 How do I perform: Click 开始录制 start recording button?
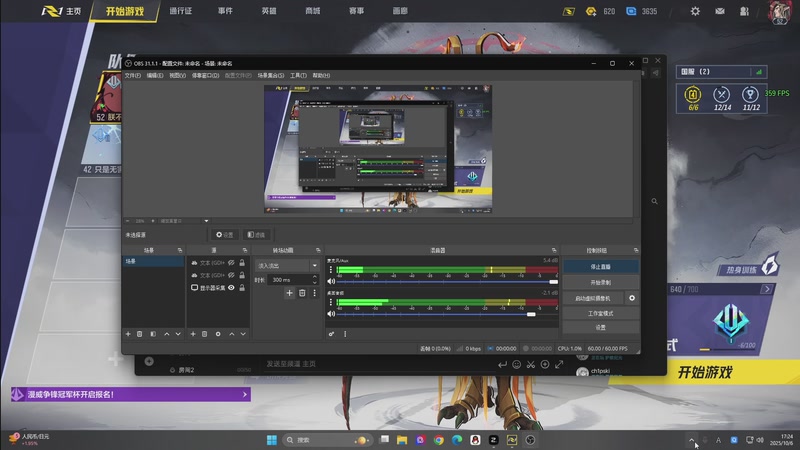[x=601, y=282]
